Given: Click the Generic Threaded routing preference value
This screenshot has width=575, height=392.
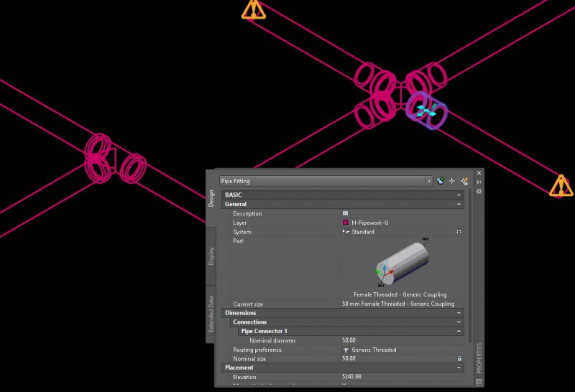Looking at the screenshot, I should (374, 350).
